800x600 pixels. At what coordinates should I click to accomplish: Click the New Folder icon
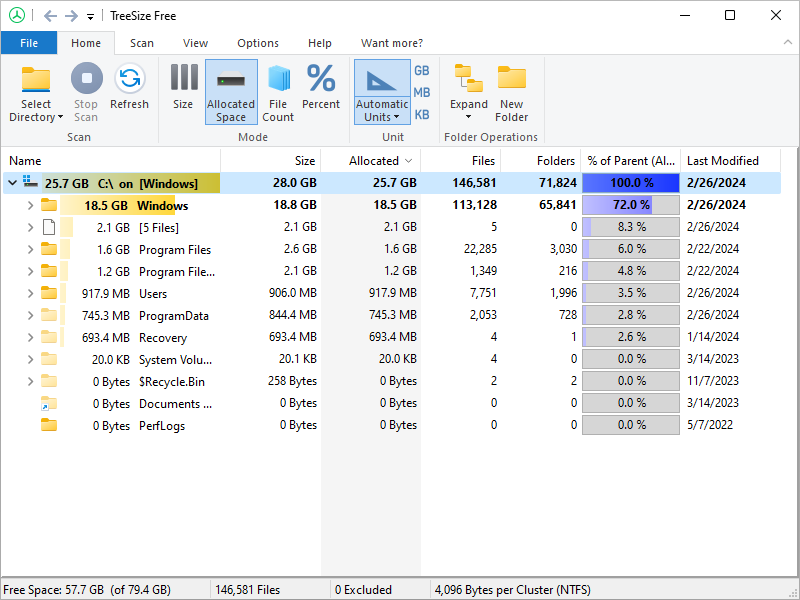(511, 80)
